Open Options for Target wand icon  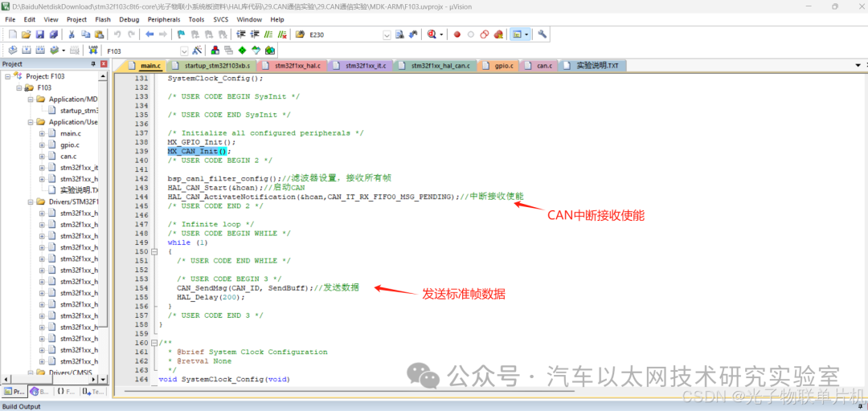[197, 51]
